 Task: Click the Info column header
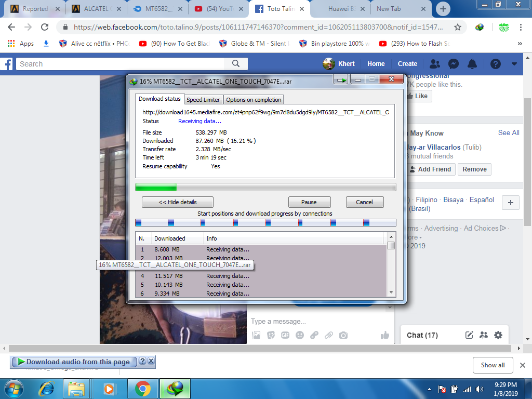(x=295, y=238)
